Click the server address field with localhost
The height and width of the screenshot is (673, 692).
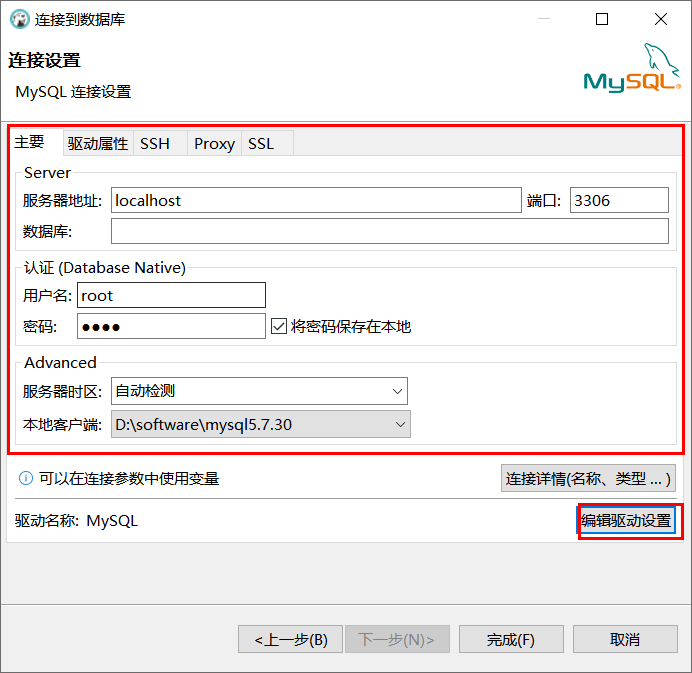pyautogui.click(x=316, y=200)
